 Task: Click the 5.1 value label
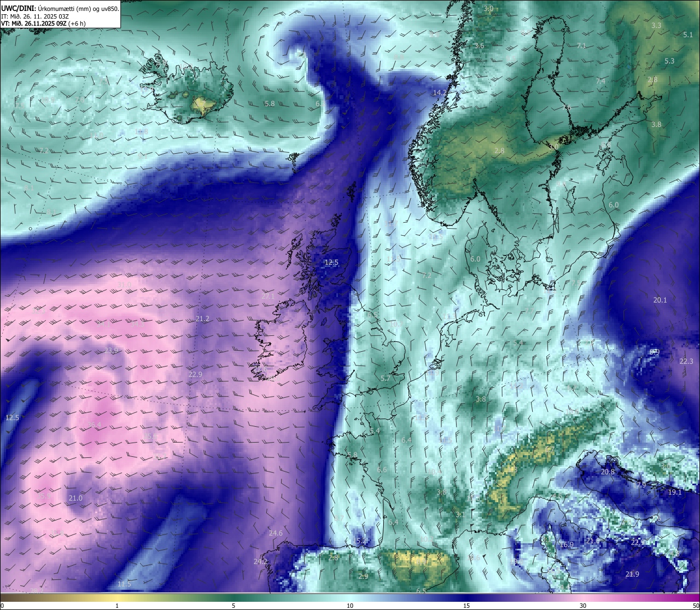point(688,34)
